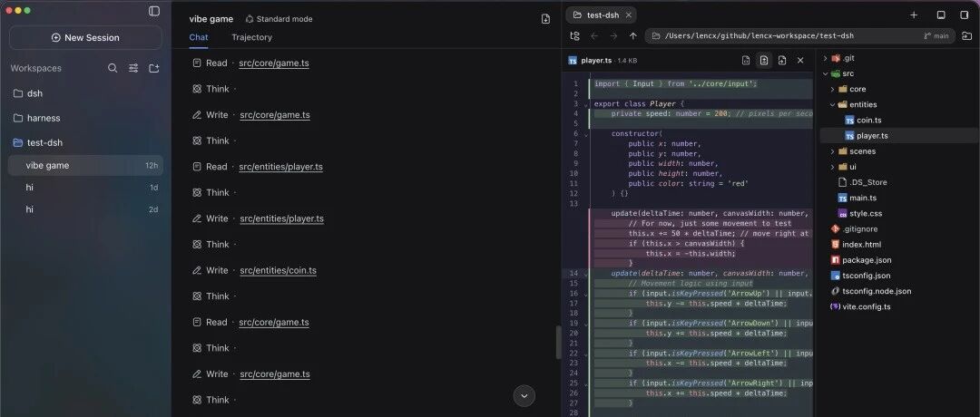980x417 pixels.
Task: Expand the scenes folder chevron
Action: click(x=832, y=151)
